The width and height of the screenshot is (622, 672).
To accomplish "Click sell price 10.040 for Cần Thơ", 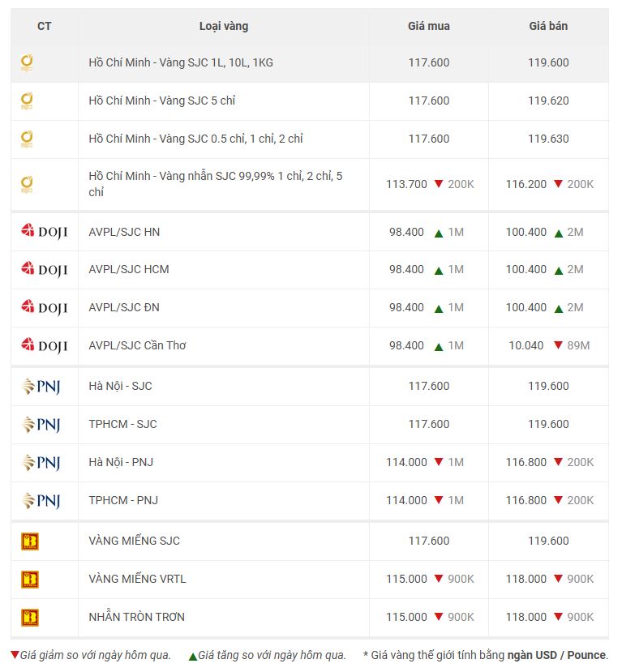I will click(526, 345).
